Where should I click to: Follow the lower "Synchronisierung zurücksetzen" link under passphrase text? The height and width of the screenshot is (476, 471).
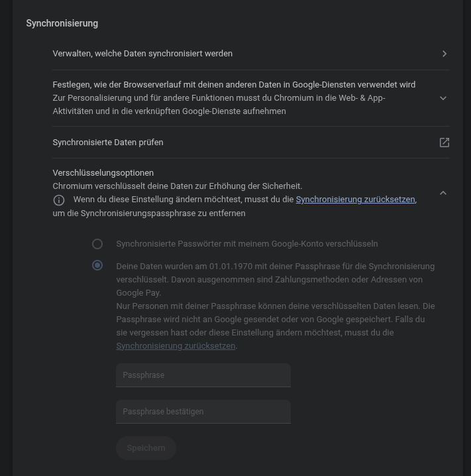click(x=176, y=346)
